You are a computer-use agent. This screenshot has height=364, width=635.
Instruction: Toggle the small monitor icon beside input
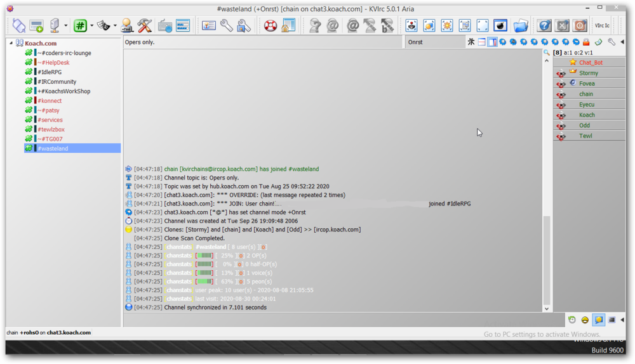tap(612, 320)
